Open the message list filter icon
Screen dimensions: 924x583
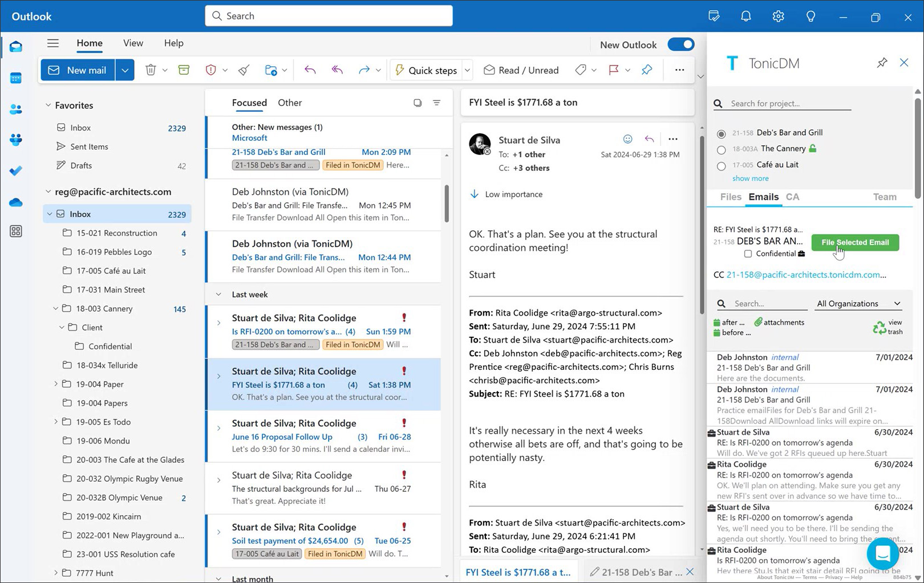click(436, 103)
